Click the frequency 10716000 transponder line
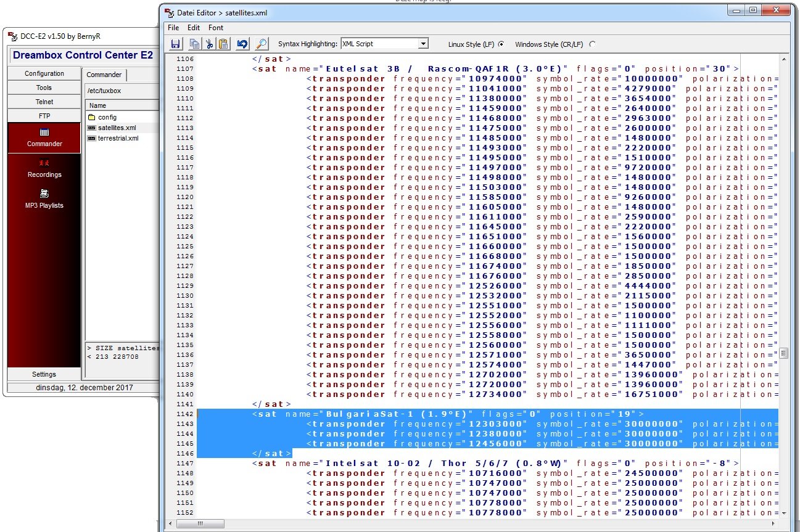Screen dimensions: 800x532 (x=542, y=473)
